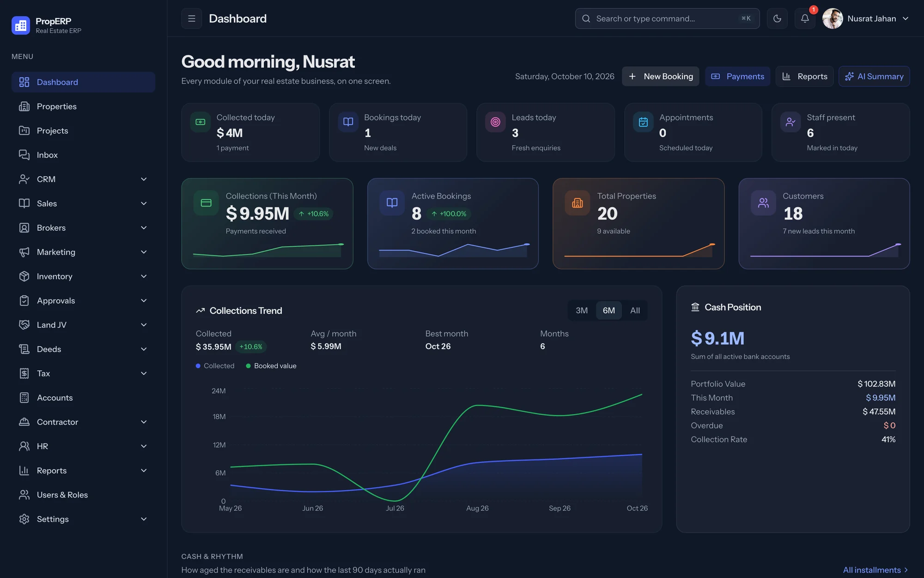Toggle Collected series in chart legend
This screenshot has height=578, width=924.
(x=215, y=366)
